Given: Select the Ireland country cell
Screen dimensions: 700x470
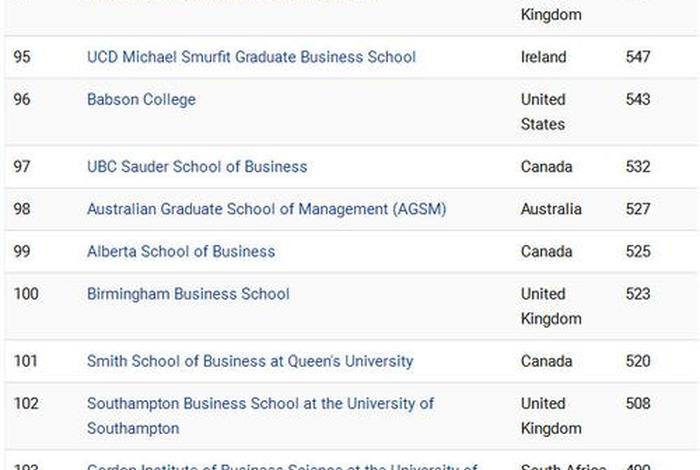Looking at the screenshot, I should [543, 57].
